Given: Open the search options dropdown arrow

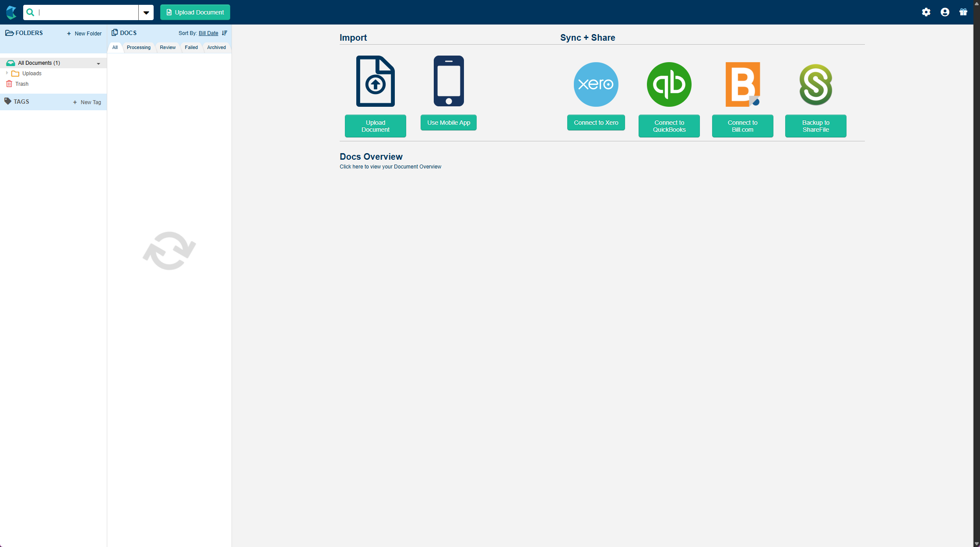Looking at the screenshot, I should (x=146, y=12).
